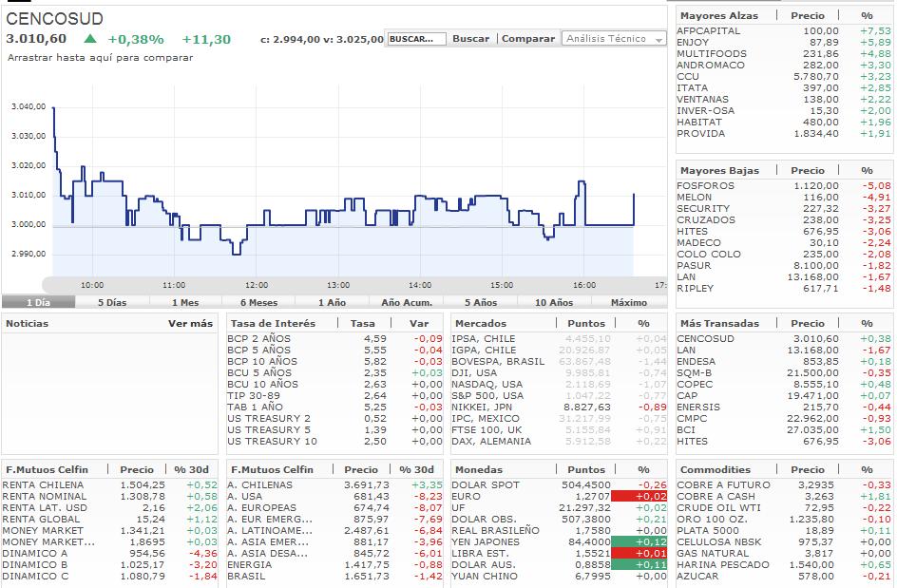This screenshot has height=588, width=897.
Task: Click DINAMICO A mutual fund row
Action: (110, 553)
